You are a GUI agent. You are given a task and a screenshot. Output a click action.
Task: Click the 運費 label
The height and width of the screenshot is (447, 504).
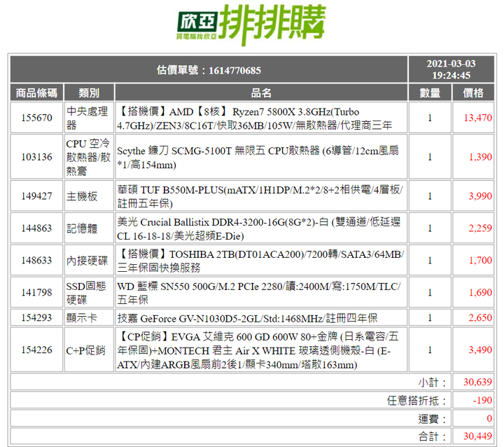point(433,419)
